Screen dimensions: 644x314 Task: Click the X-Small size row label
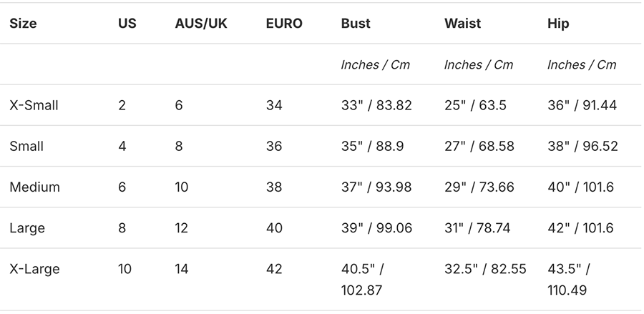pyautogui.click(x=34, y=106)
